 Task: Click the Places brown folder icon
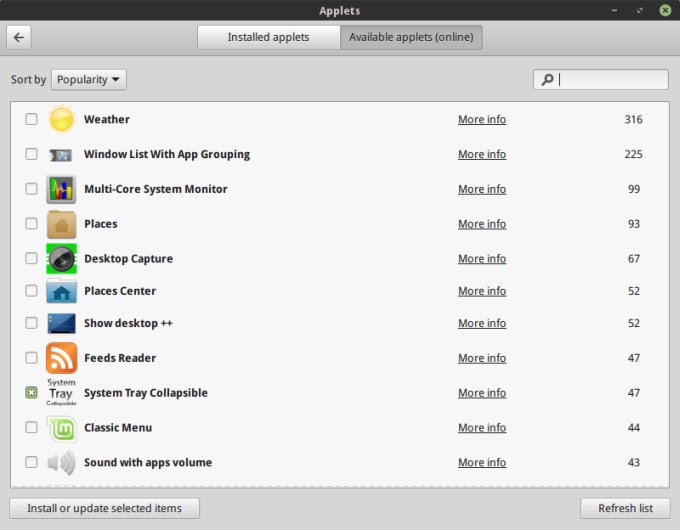click(61, 224)
